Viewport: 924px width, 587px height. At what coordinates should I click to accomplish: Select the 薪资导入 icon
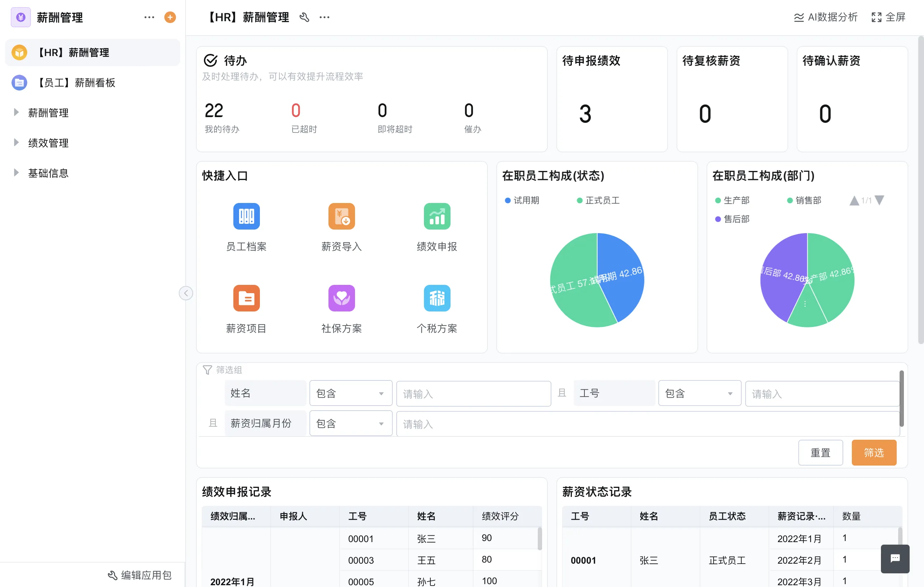[341, 216]
